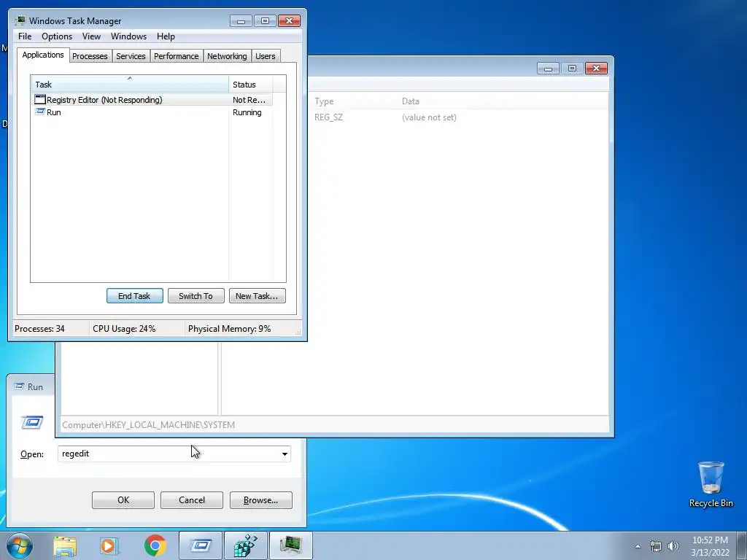This screenshot has width=747, height=560.
Task: Sort by the Task column header
Action: point(130,85)
